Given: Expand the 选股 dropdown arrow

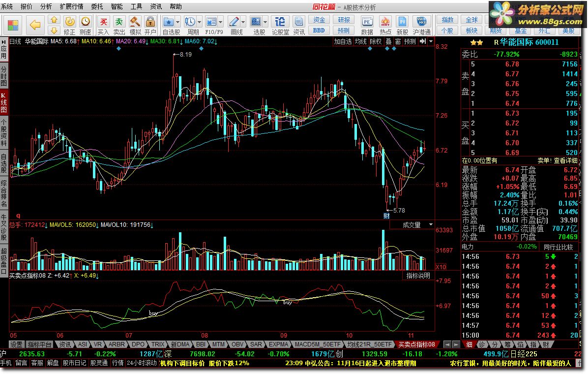Looking at the screenshot, I should click(265, 22).
